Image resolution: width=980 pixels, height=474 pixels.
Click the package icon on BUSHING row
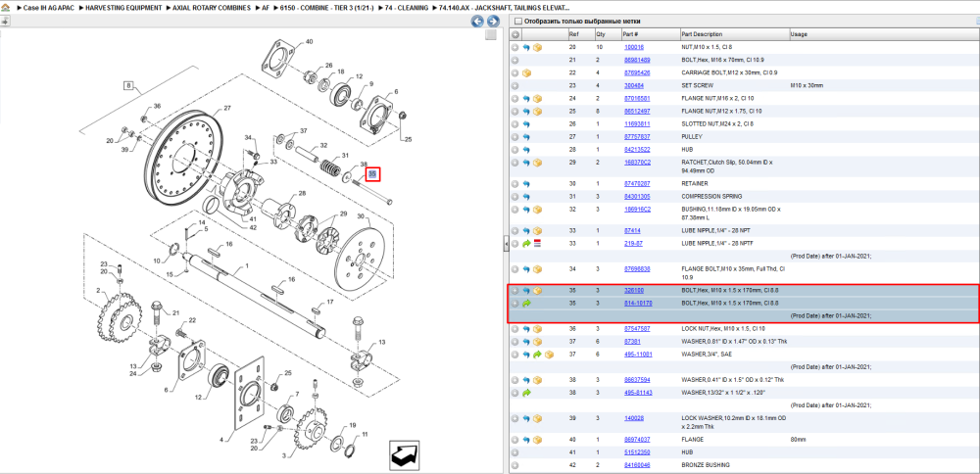point(537,210)
